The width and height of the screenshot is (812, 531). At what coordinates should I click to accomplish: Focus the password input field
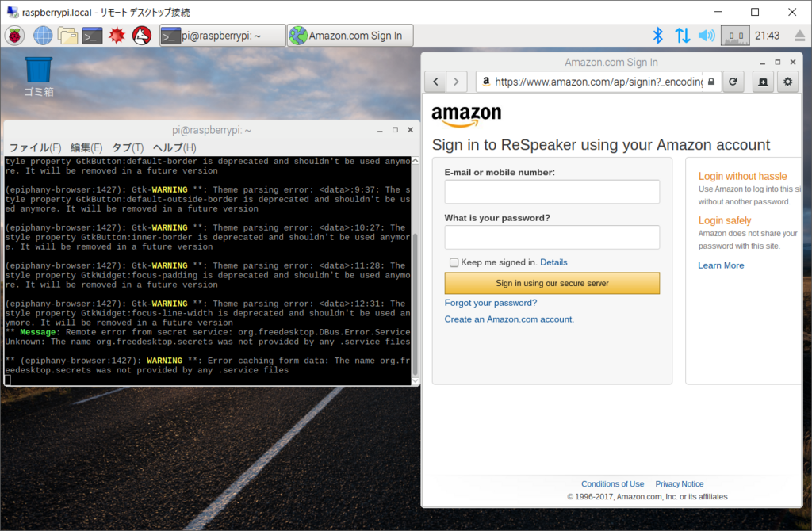[x=552, y=237]
